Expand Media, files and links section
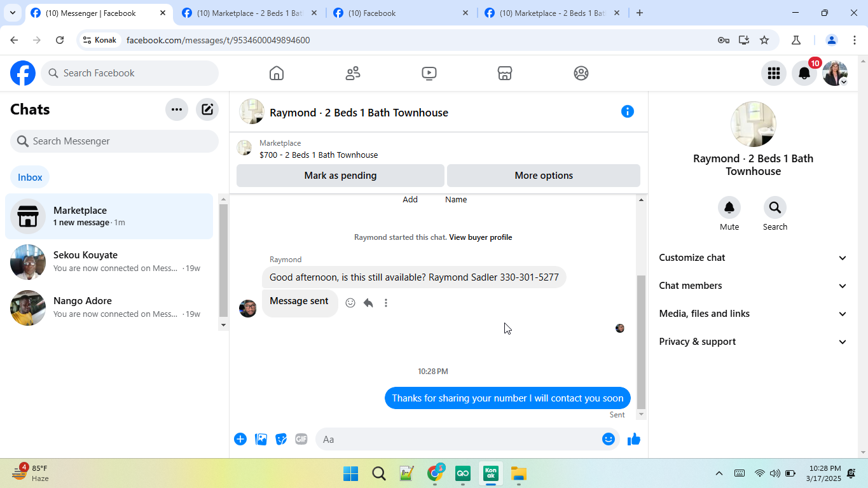Image resolution: width=868 pixels, height=488 pixels. pyautogui.click(x=753, y=314)
